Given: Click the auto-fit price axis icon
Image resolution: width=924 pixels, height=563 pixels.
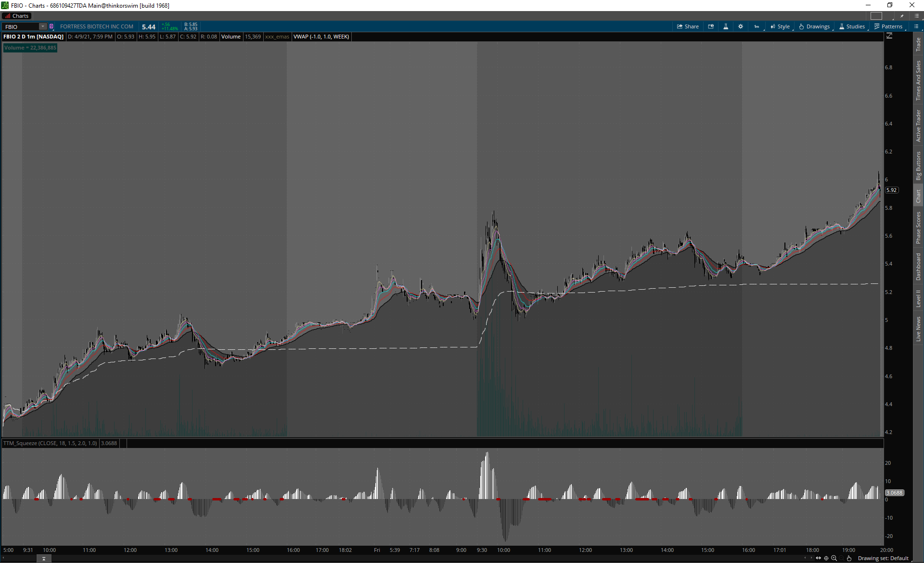Looking at the screenshot, I should pos(889,36).
